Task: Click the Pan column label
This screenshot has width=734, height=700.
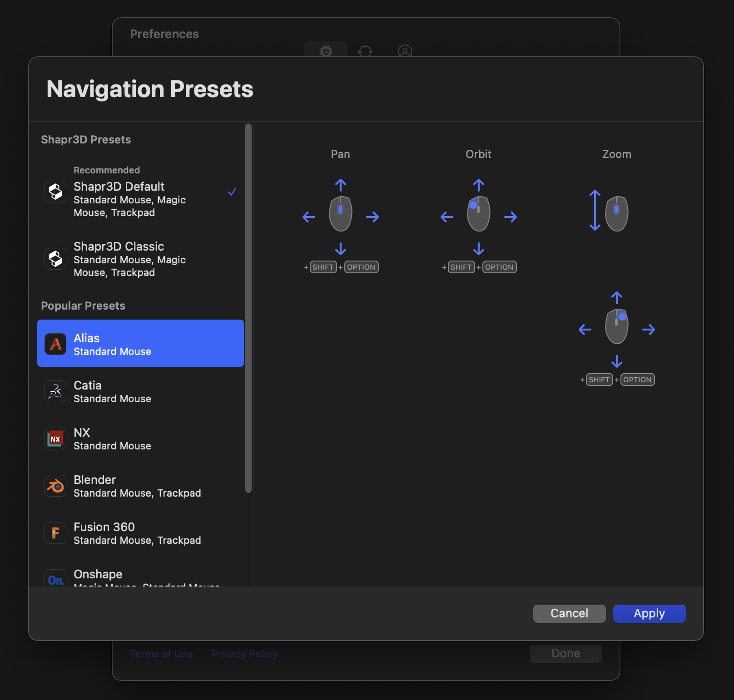Action: pos(341,154)
